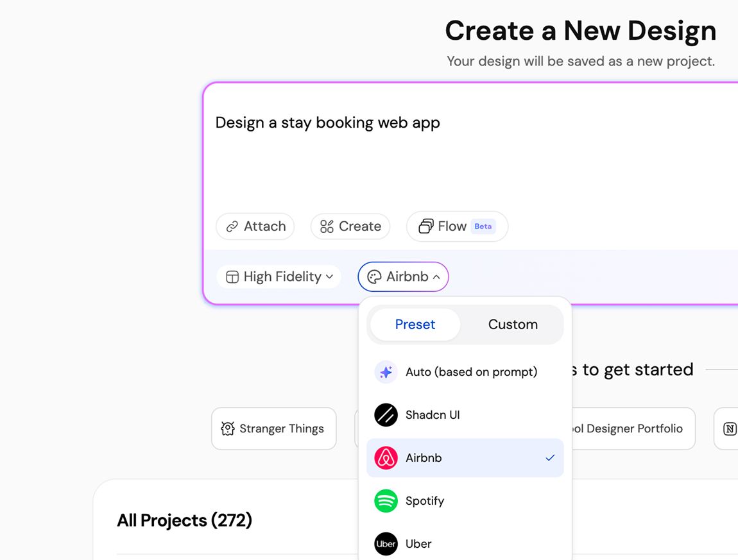738x560 pixels.
Task: Click the Attach link icon
Action: (232, 226)
